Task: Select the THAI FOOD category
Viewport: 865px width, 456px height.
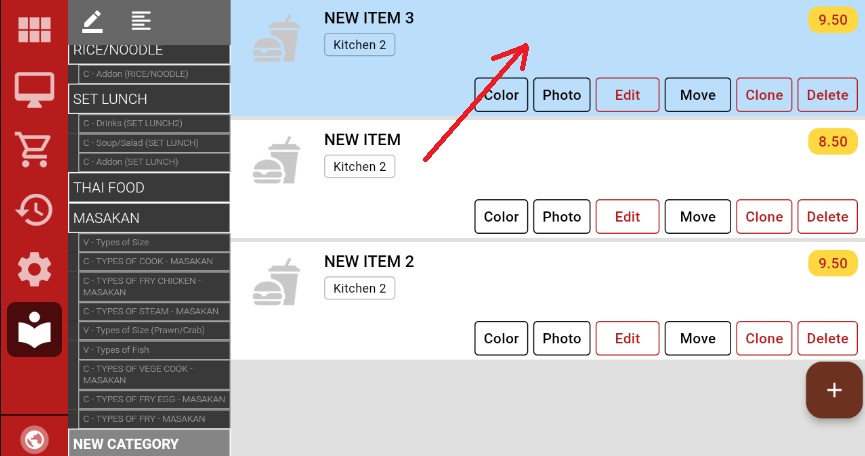Action: [149, 188]
